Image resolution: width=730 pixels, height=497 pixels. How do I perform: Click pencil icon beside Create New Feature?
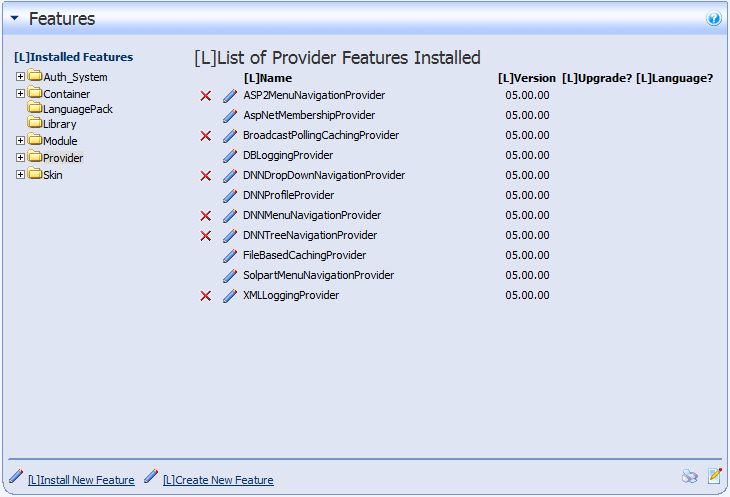tap(151, 476)
